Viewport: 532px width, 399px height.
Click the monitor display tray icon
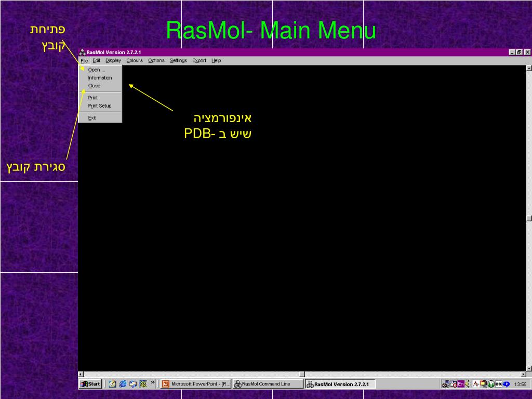(x=483, y=384)
